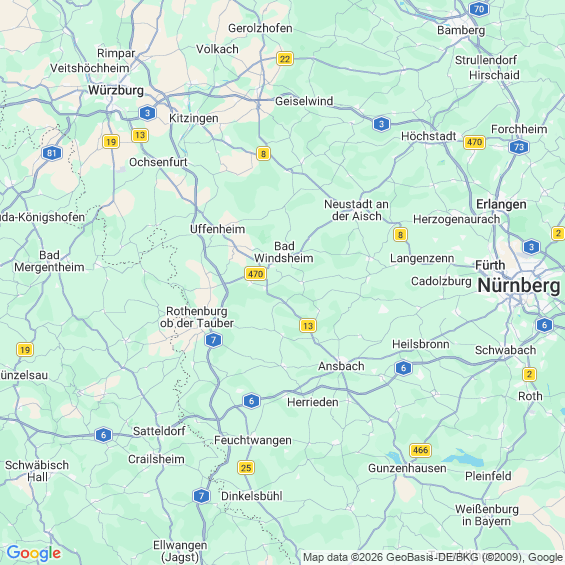Click the A6 shield near Satteldorf

[x=103, y=435]
